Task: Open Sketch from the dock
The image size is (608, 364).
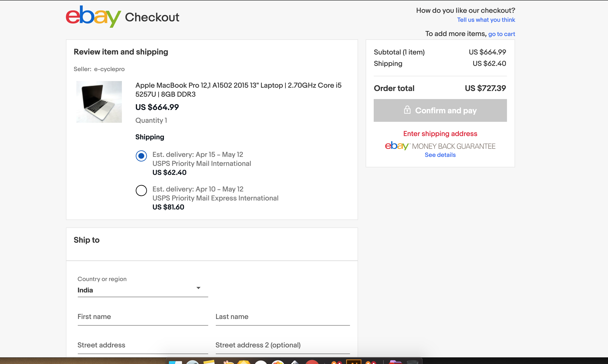Action: 244,362
